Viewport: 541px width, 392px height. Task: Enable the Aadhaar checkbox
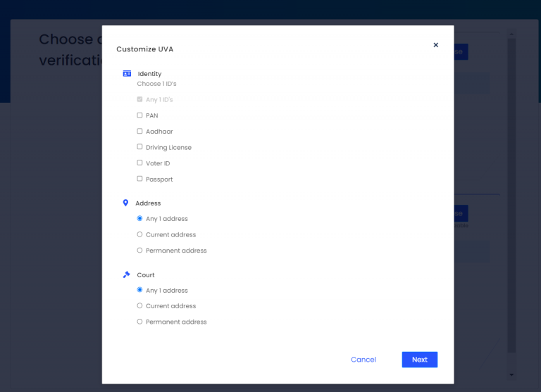(x=139, y=131)
